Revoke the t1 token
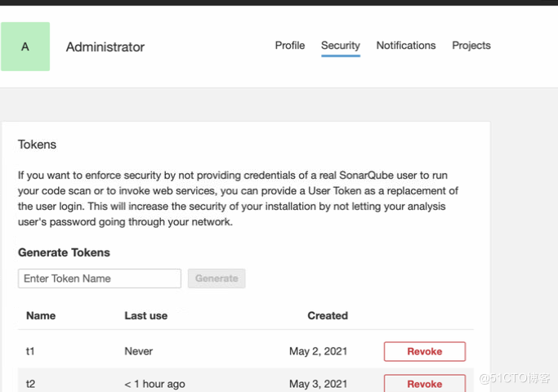 click(424, 351)
